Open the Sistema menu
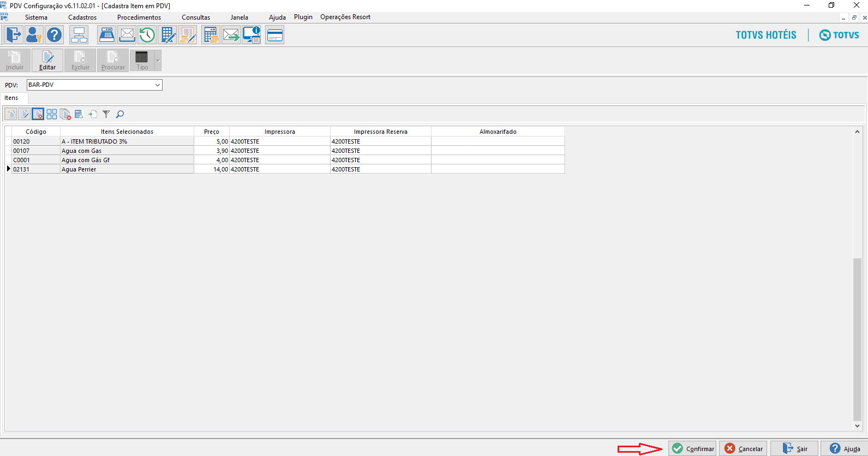The height and width of the screenshot is (456, 868). tap(36, 17)
